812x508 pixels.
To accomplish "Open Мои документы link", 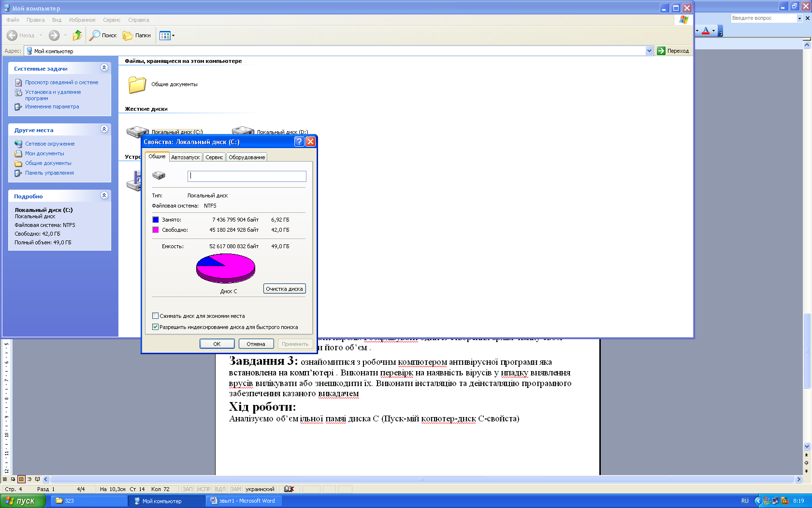I will point(44,153).
